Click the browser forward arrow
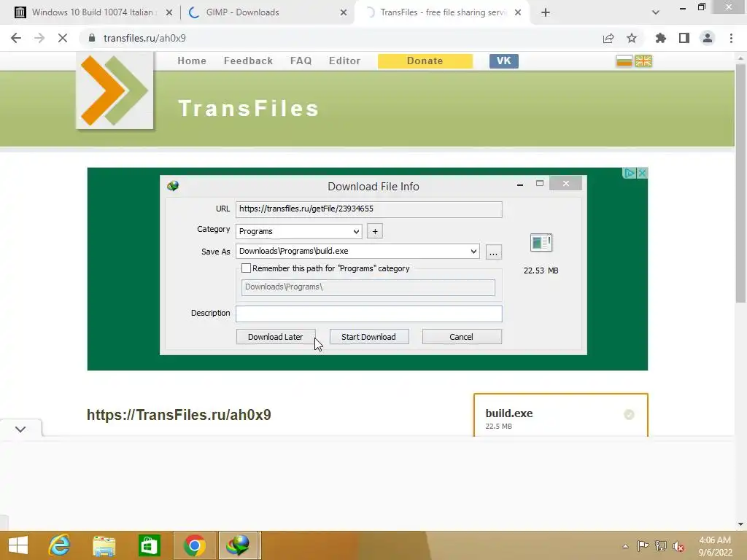 pos(39,38)
